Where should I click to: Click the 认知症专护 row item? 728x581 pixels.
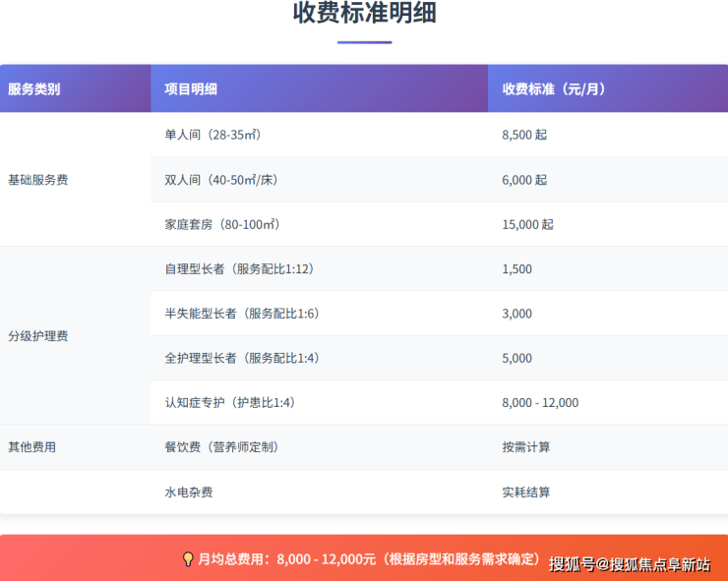point(230,402)
